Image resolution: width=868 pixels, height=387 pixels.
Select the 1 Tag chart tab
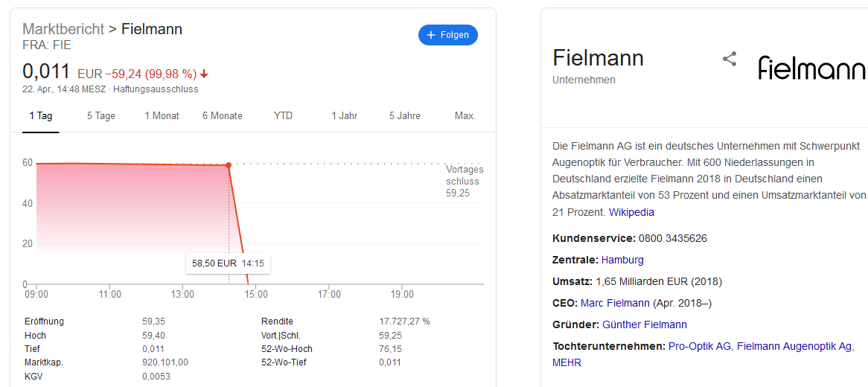[x=41, y=116]
